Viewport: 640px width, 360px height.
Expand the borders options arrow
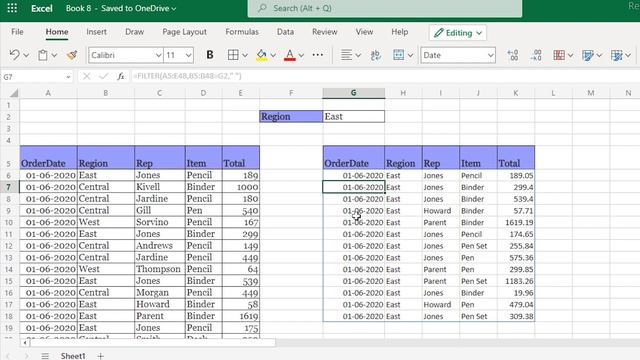[245, 55]
